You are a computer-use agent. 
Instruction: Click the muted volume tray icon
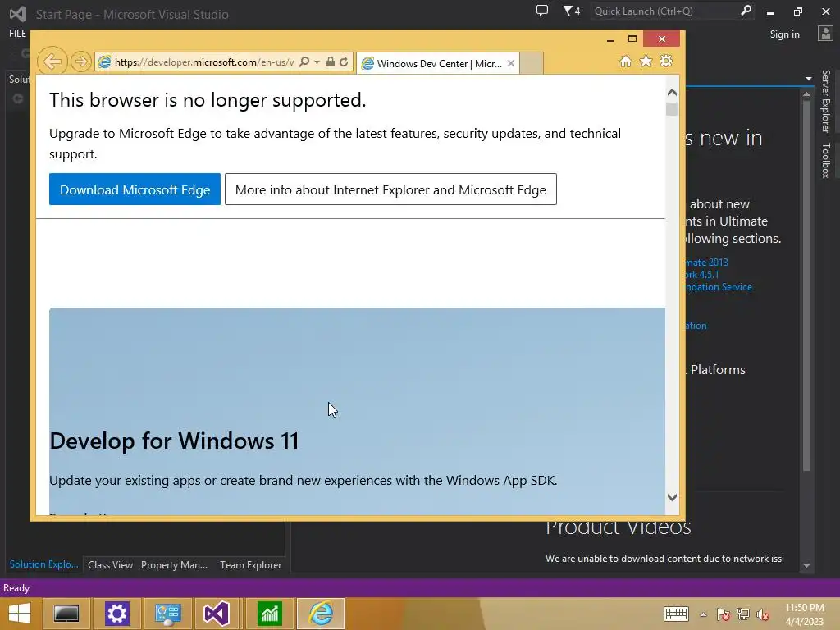[763, 614]
